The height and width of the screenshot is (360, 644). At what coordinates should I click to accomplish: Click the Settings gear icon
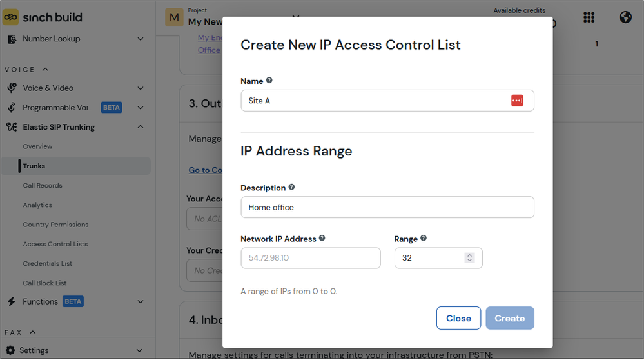pos(11,350)
